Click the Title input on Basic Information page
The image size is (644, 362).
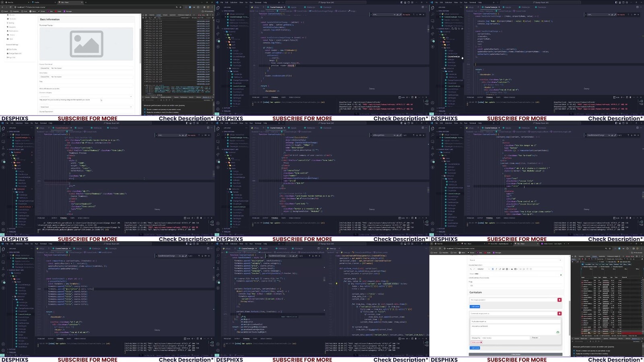86,85
